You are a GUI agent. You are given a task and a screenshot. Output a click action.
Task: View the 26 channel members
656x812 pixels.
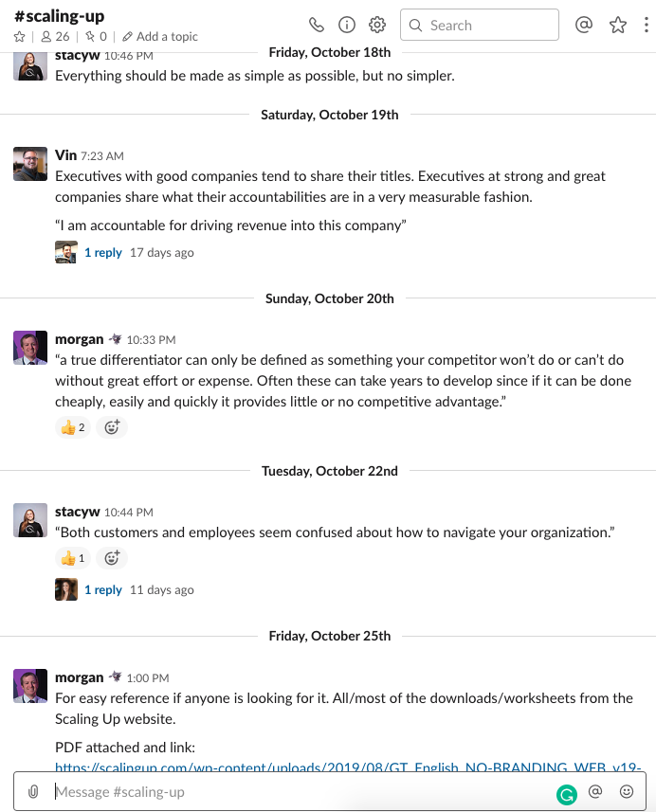[x=55, y=37]
